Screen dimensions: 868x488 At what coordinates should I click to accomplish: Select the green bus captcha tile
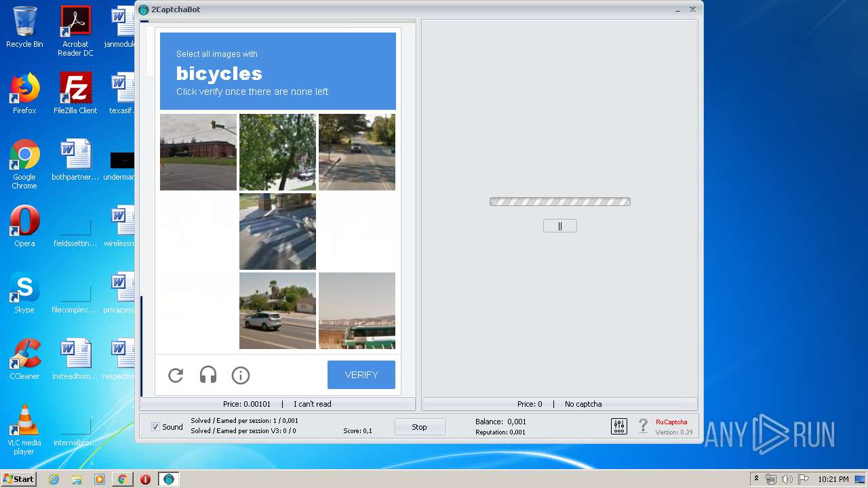[357, 310]
